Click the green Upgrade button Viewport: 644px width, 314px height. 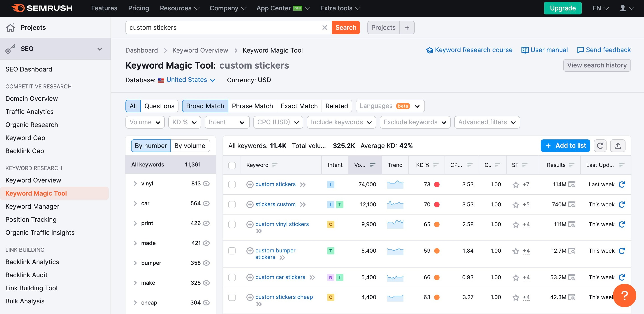point(563,8)
